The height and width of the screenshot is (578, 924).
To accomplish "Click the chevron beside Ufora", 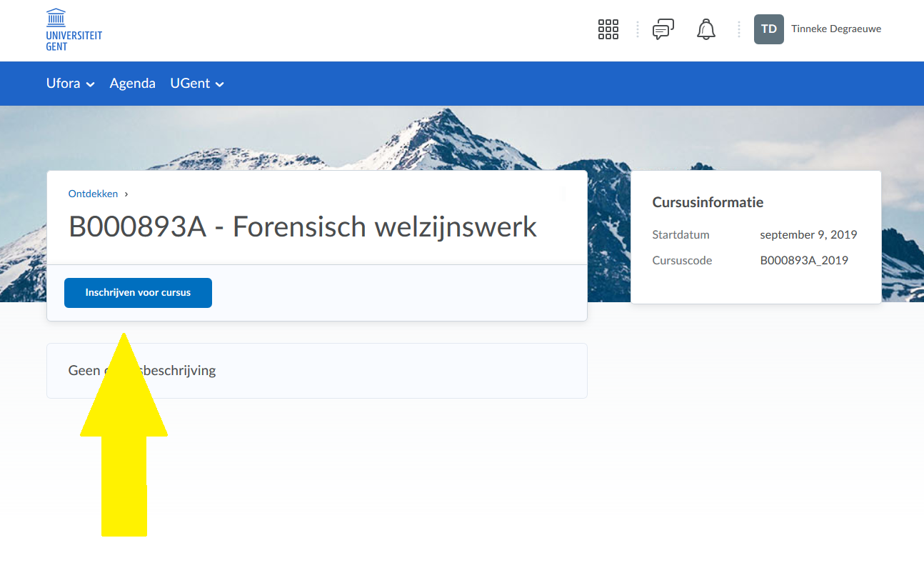I will pyautogui.click(x=91, y=84).
